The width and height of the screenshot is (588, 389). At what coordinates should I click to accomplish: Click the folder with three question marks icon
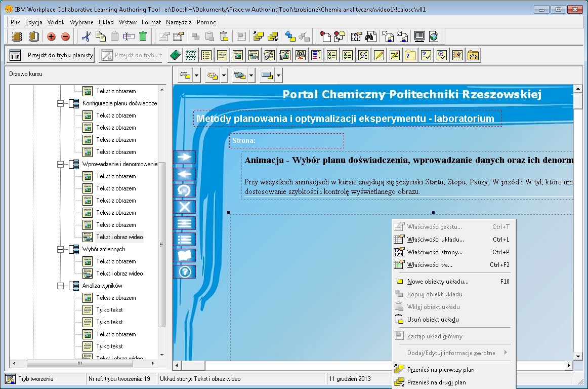pos(473,55)
